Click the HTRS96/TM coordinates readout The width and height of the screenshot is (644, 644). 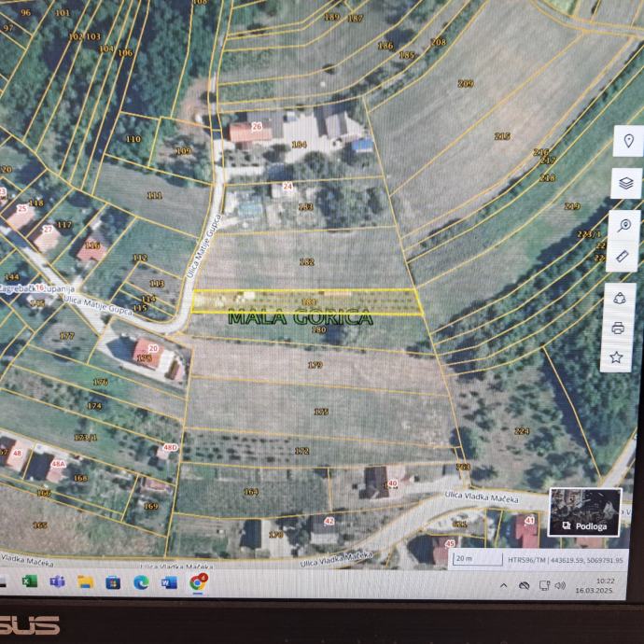coord(566,559)
